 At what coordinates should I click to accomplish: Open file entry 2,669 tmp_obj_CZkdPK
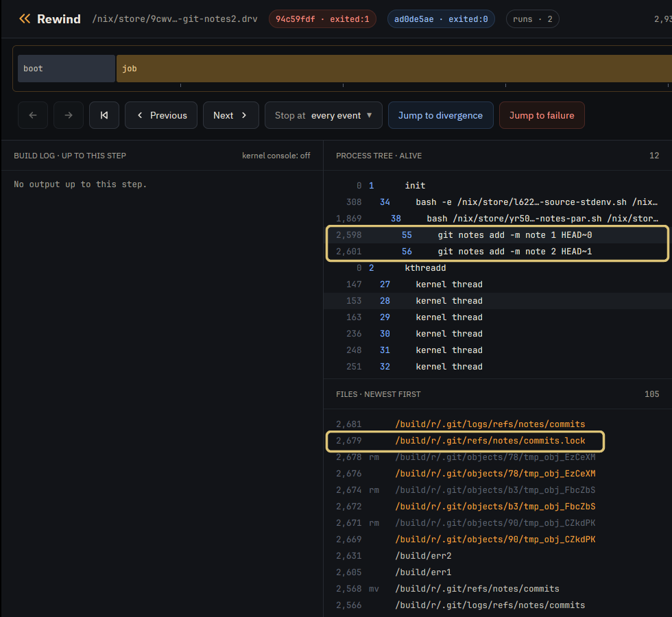(498, 540)
